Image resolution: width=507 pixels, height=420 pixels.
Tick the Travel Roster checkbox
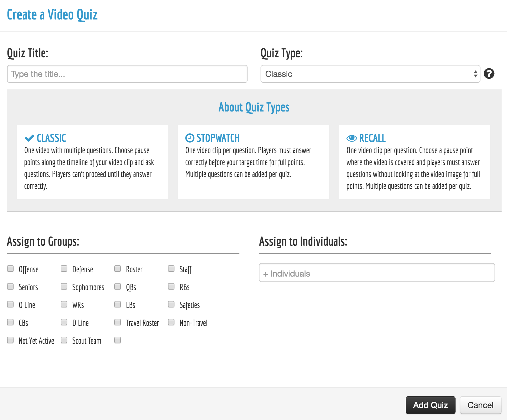click(118, 322)
